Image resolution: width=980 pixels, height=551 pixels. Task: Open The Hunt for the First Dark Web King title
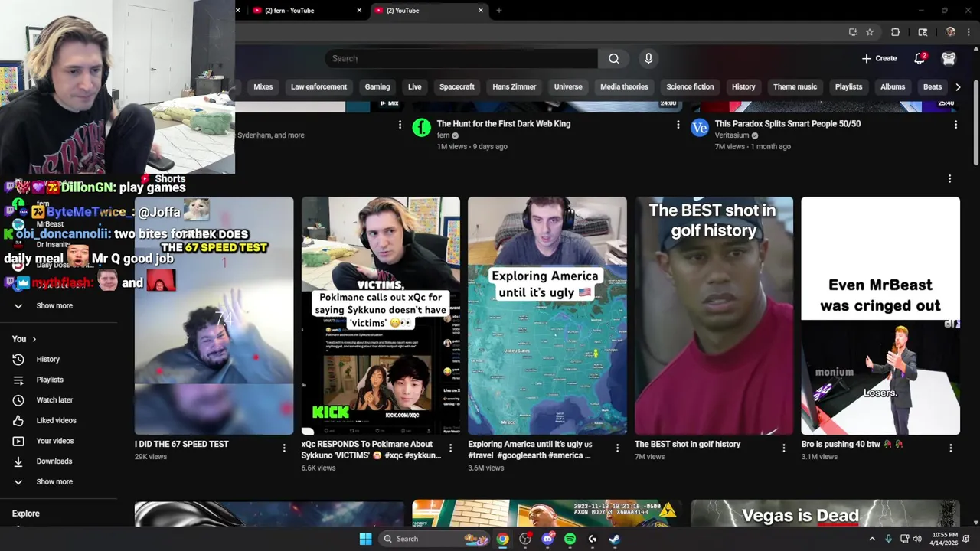503,123
